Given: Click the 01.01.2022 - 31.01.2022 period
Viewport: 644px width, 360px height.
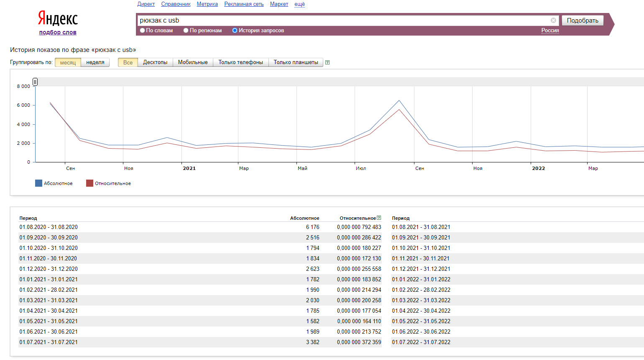Looking at the screenshot, I should pos(421,279).
